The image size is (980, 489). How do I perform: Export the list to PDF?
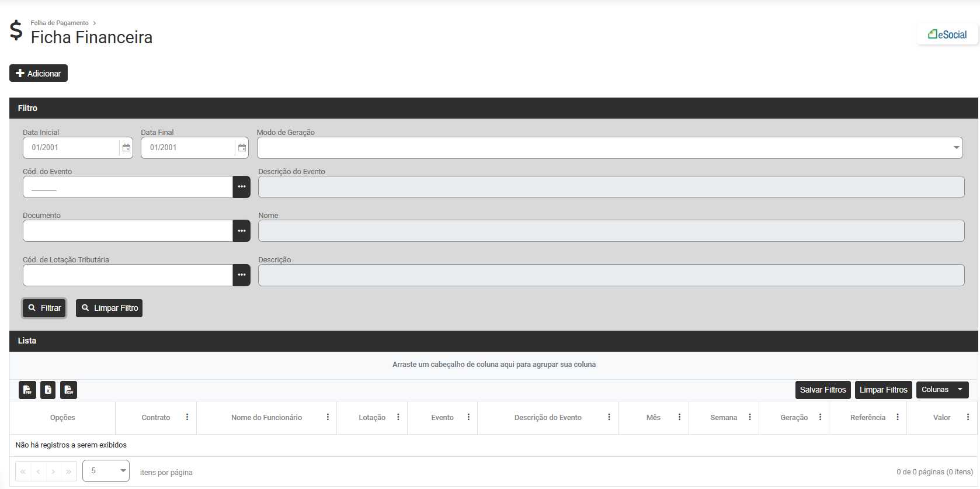click(x=27, y=390)
